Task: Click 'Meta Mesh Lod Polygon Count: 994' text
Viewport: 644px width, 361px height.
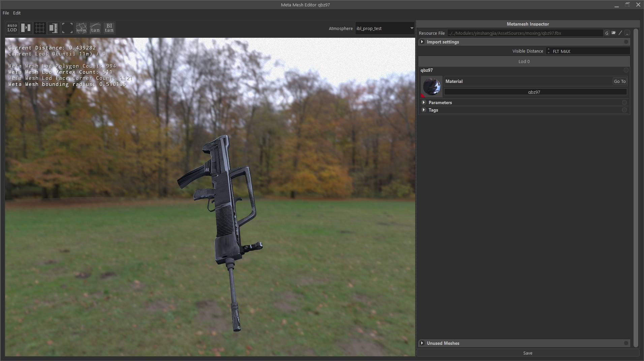Action: point(62,66)
